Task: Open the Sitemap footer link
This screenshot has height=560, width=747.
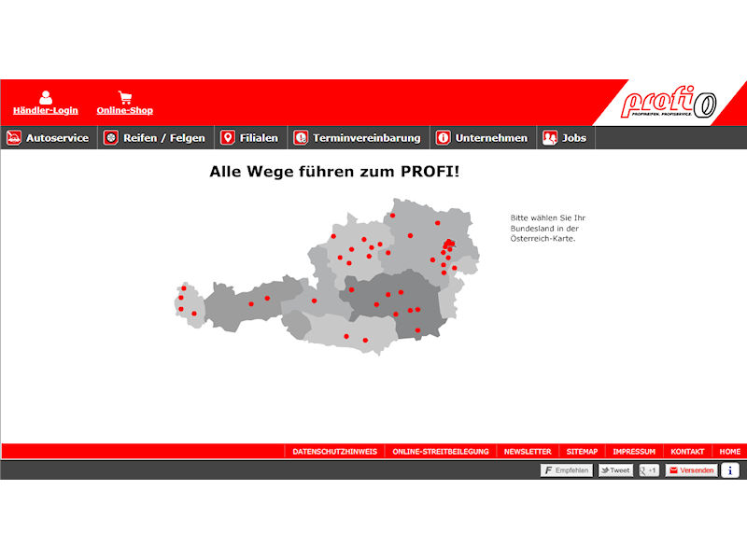Action: (x=582, y=452)
